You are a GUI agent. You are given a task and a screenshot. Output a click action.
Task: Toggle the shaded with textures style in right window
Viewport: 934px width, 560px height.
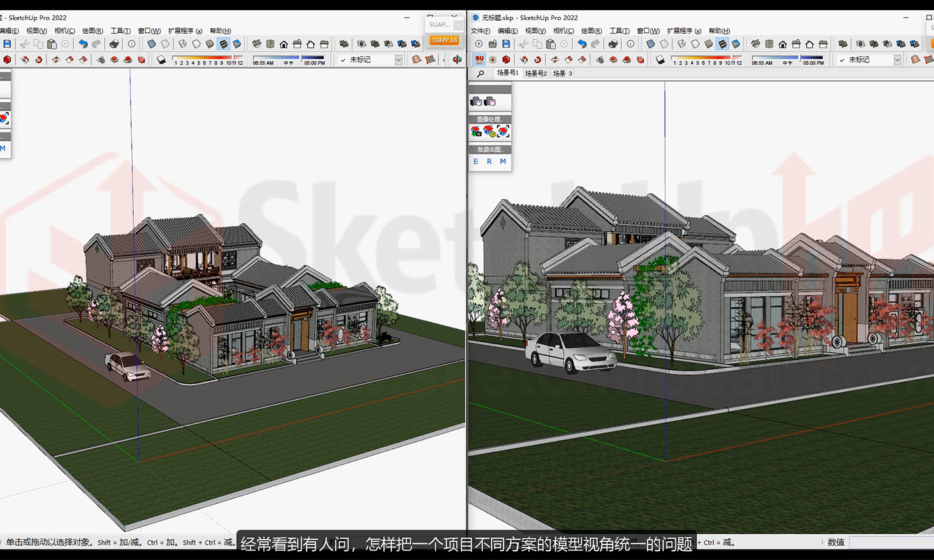pyautogui.click(x=722, y=44)
